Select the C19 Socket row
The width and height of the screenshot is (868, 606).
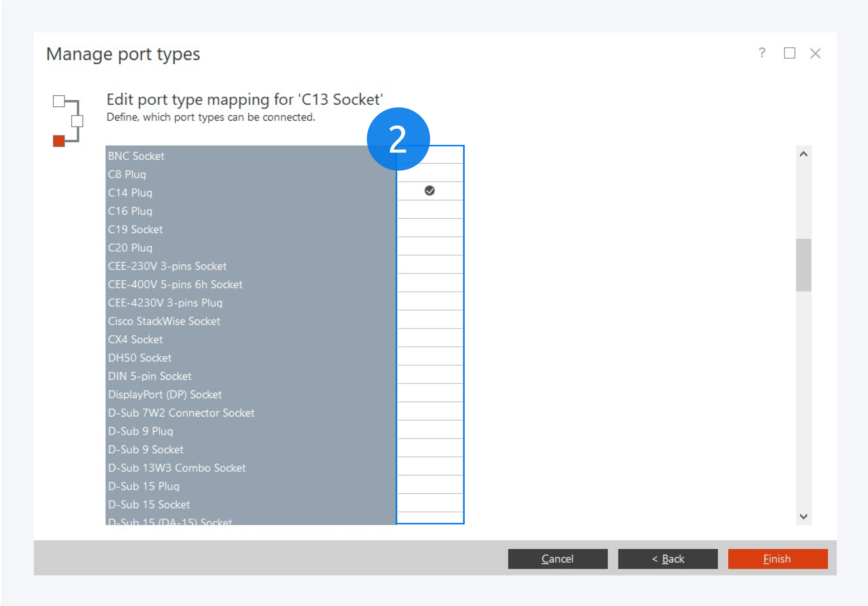pos(135,229)
